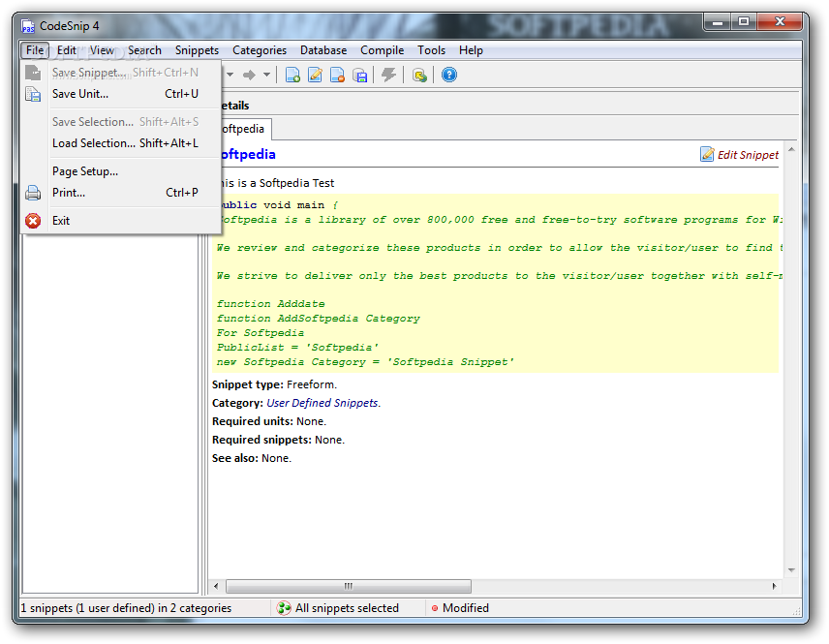The width and height of the screenshot is (829, 644).
Task: Open the back history dropdown arrow
Action: [230, 75]
